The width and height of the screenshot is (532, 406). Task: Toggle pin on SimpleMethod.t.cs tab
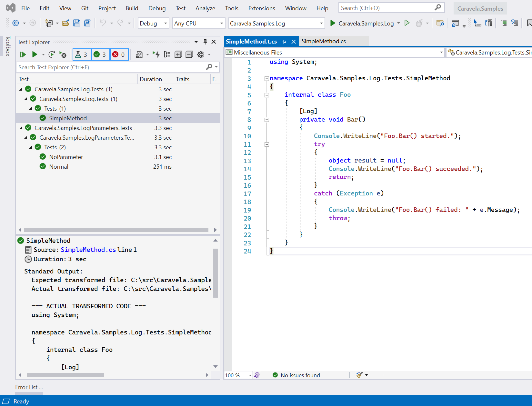(x=284, y=42)
